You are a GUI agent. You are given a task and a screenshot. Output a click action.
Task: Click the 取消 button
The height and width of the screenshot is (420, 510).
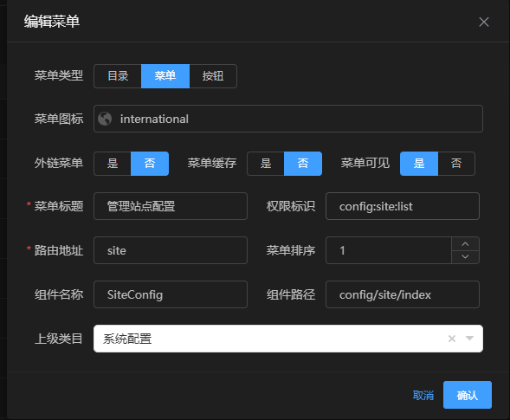click(423, 395)
